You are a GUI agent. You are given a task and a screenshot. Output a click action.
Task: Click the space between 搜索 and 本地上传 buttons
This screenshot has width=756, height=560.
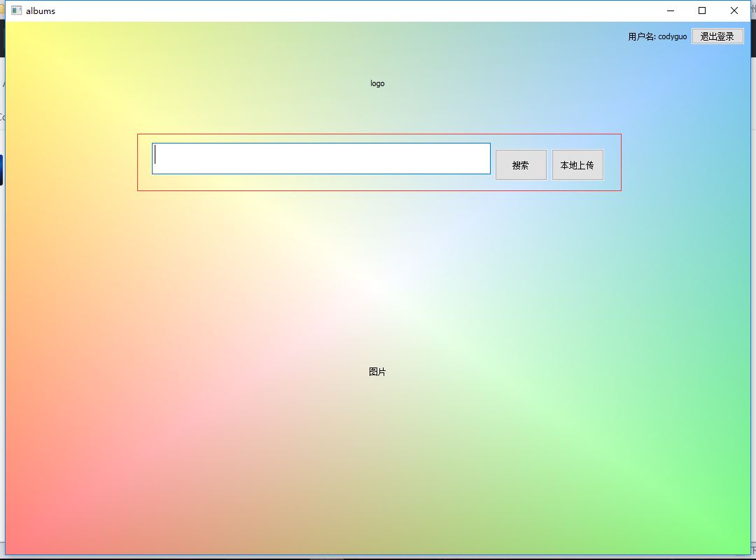[549, 164]
